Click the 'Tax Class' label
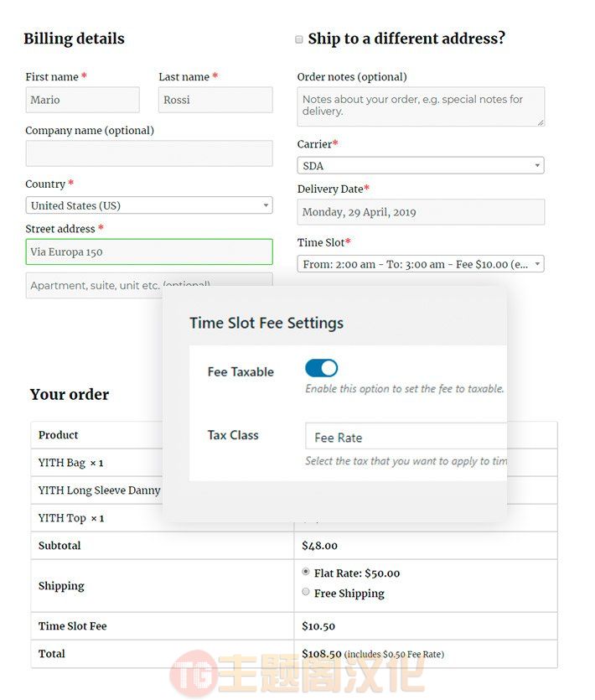 (x=233, y=435)
